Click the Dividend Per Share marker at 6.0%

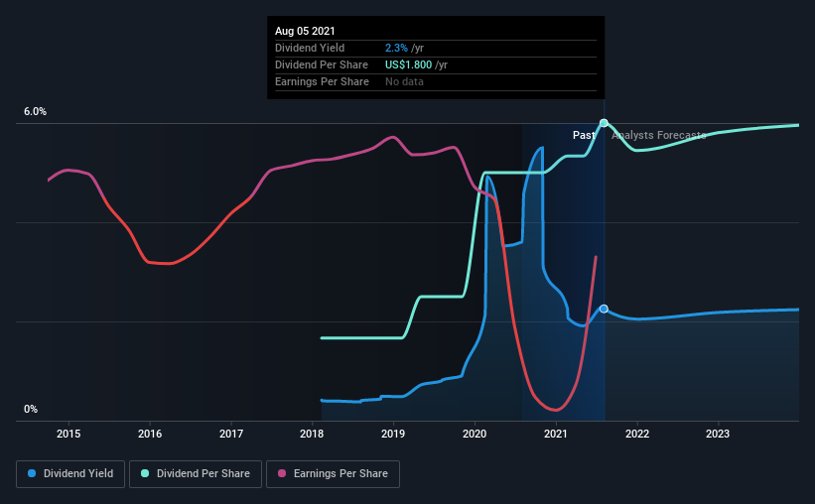click(x=604, y=123)
